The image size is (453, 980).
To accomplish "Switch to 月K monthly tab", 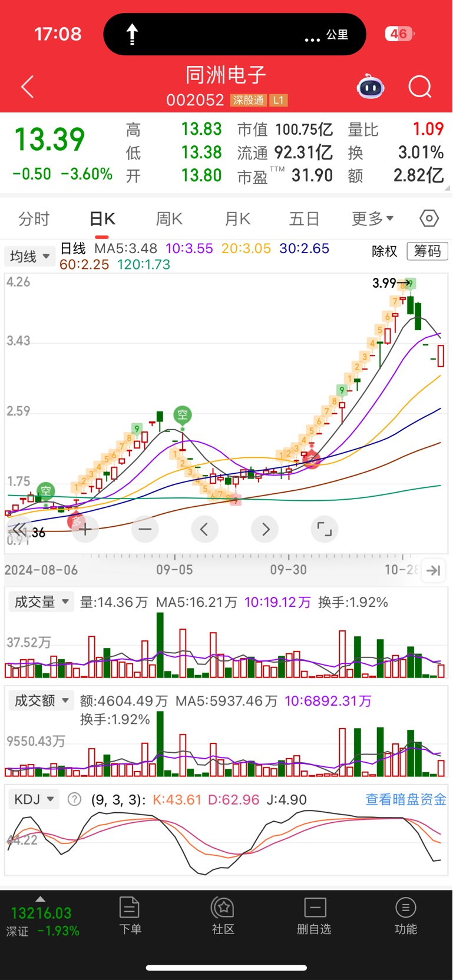I will (237, 219).
